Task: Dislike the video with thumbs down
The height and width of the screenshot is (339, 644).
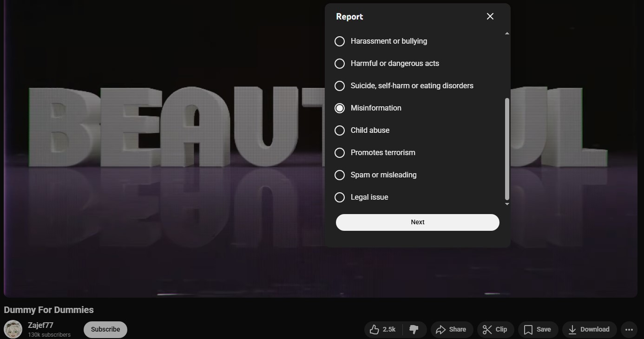Action: tap(414, 330)
